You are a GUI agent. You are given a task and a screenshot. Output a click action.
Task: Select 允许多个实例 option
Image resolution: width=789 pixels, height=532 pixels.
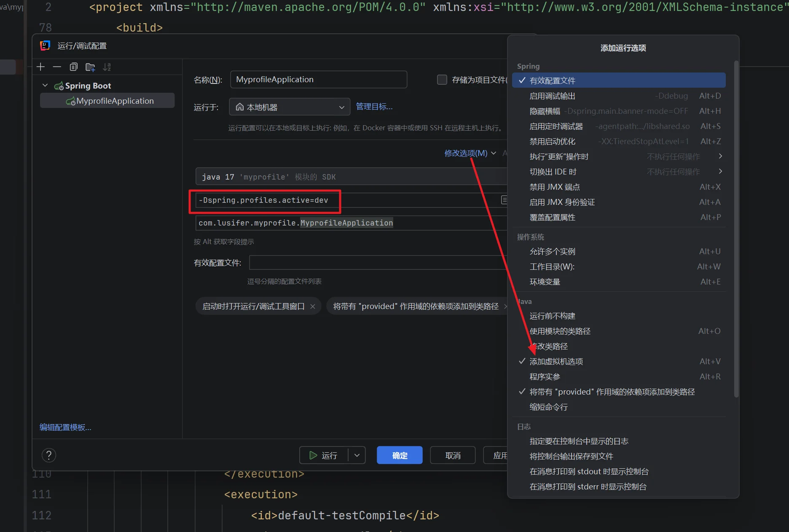(619, 251)
